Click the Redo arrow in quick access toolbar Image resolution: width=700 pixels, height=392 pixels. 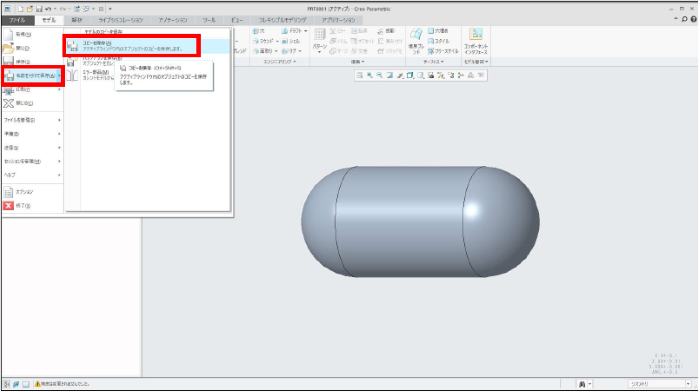[63, 9]
